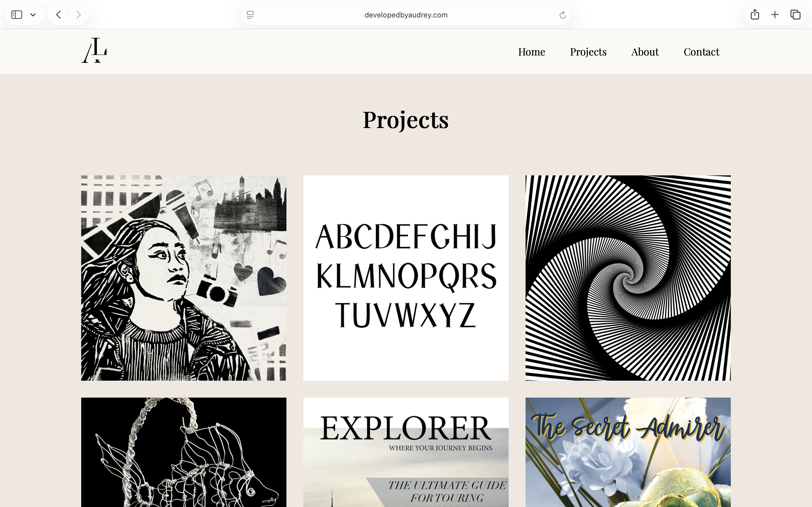The width and height of the screenshot is (812, 507).
Task: Select Projects in the site navigation
Action: [588, 52]
